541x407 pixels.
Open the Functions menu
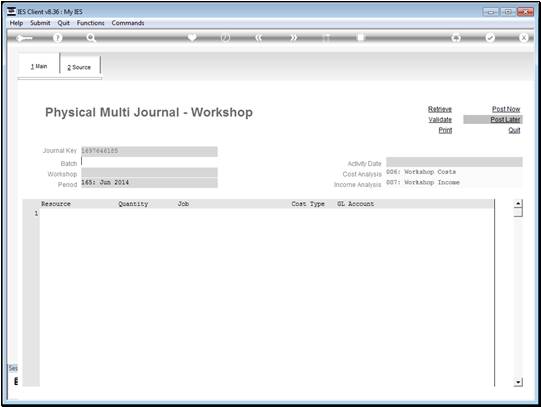[x=90, y=23]
